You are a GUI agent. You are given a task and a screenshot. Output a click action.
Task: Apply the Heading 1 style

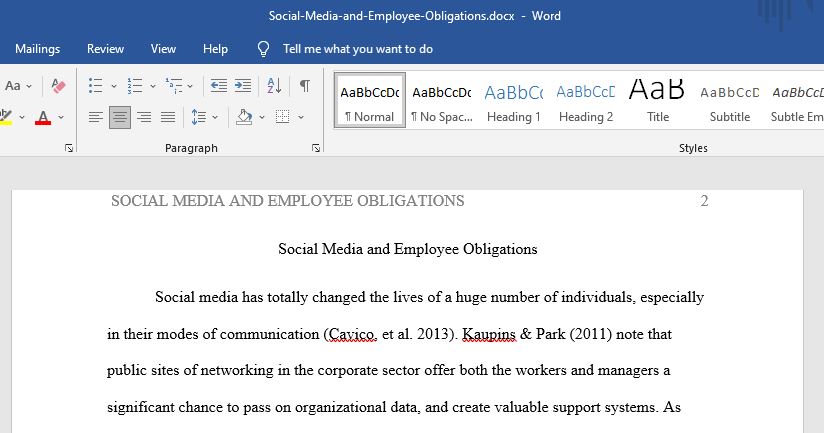[514, 100]
